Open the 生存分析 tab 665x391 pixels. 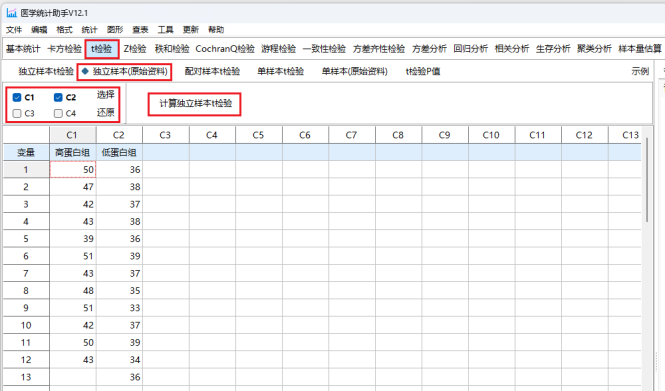tap(553, 49)
